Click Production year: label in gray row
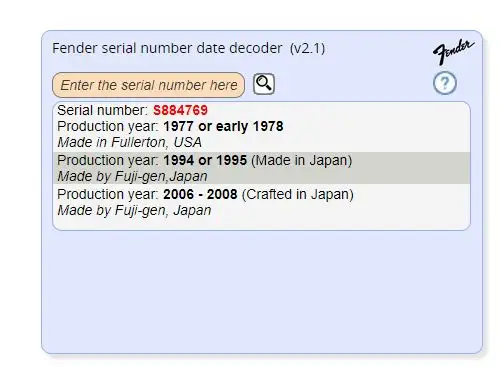501x367 pixels. pos(108,160)
